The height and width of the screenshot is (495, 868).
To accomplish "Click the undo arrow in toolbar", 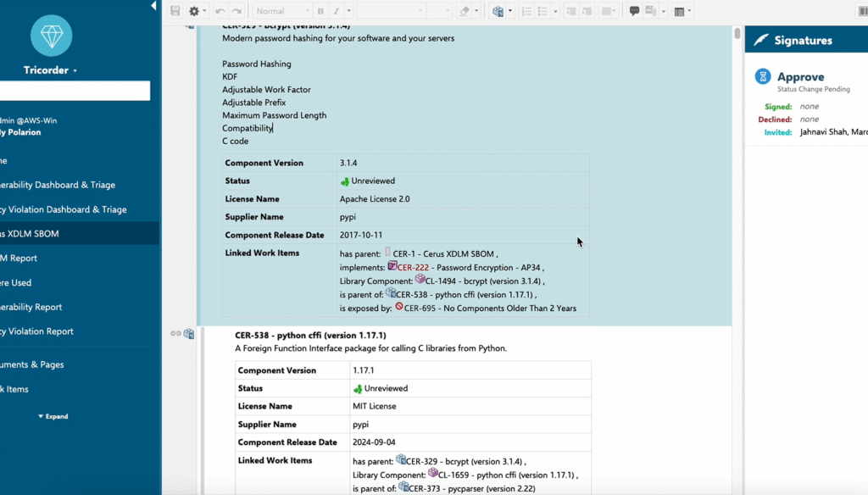I will point(220,11).
